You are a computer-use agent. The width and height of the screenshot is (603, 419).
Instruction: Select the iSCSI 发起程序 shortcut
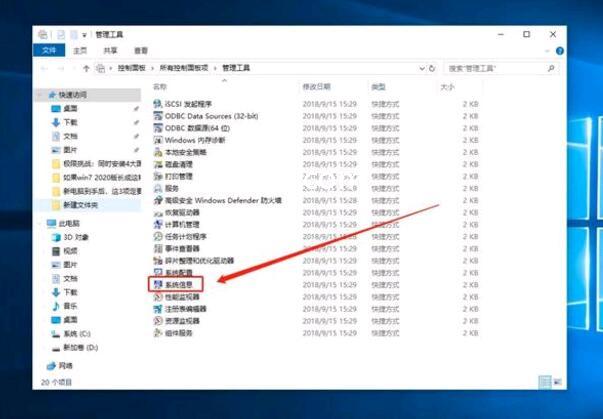[x=188, y=103]
